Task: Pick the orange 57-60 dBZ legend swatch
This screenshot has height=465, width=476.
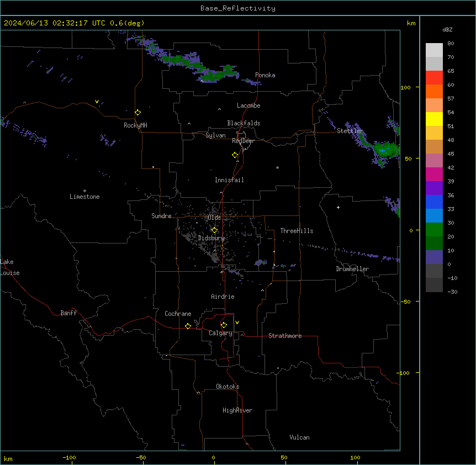Action: tap(434, 91)
